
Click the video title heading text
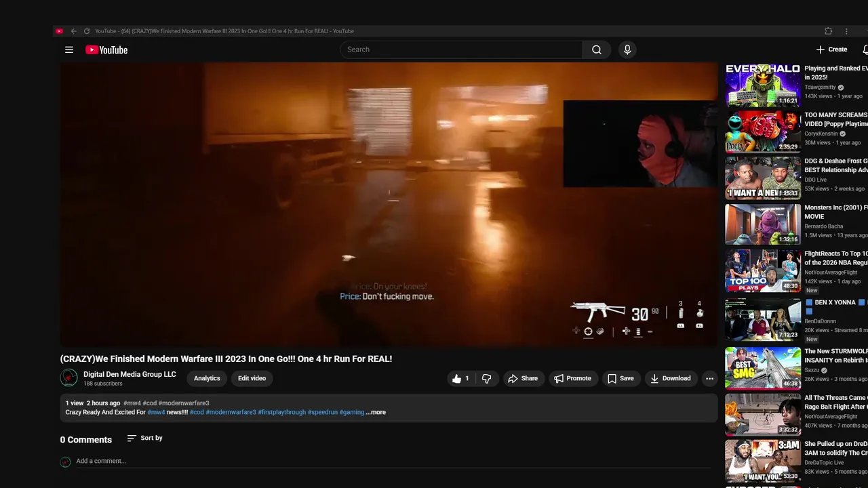[226, 359]
